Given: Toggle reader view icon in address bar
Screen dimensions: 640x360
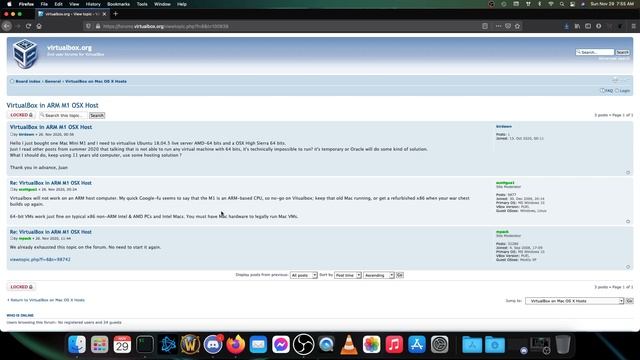Looking at the screenshot, I should point(485,26).
